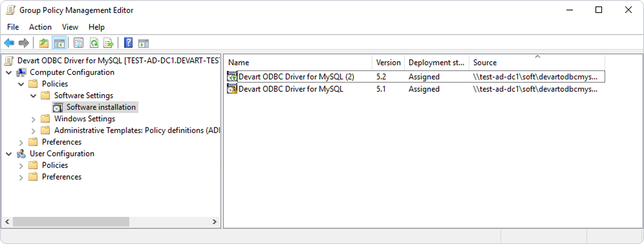Sort list by Name column header
This screenshot has height=244, width=644.
(x=298, y=63)
